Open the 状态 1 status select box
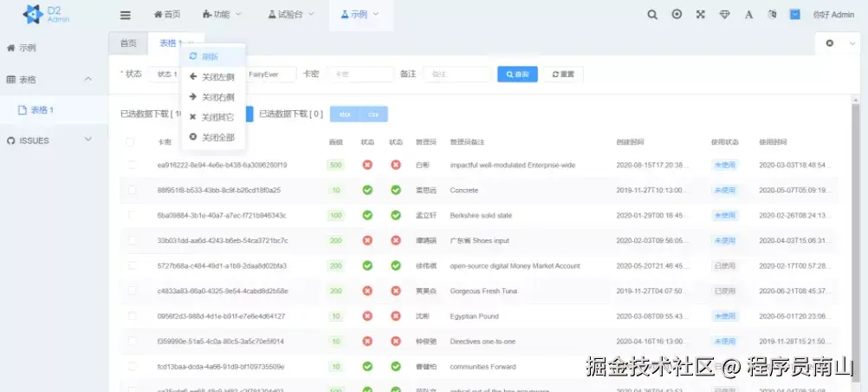 point(166,75)
